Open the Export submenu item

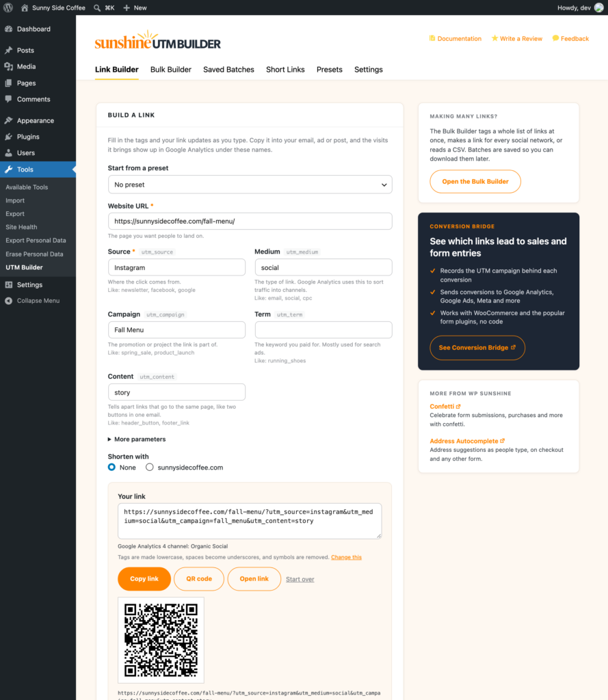coord(15,214)
